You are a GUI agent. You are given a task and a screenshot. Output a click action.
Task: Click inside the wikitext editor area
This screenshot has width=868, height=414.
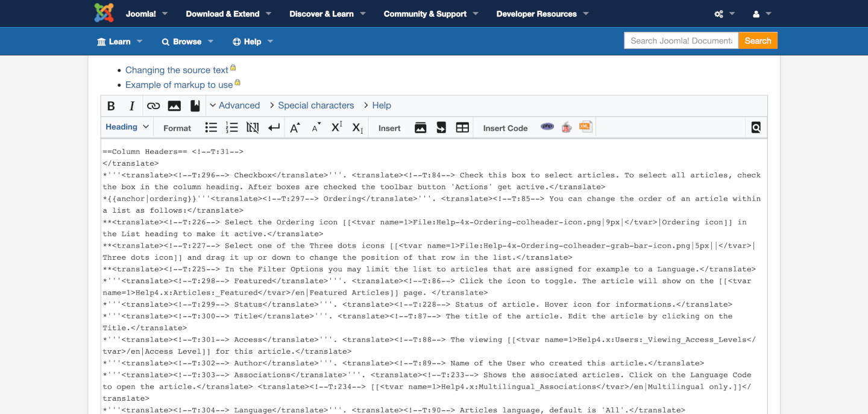[434, 277]
